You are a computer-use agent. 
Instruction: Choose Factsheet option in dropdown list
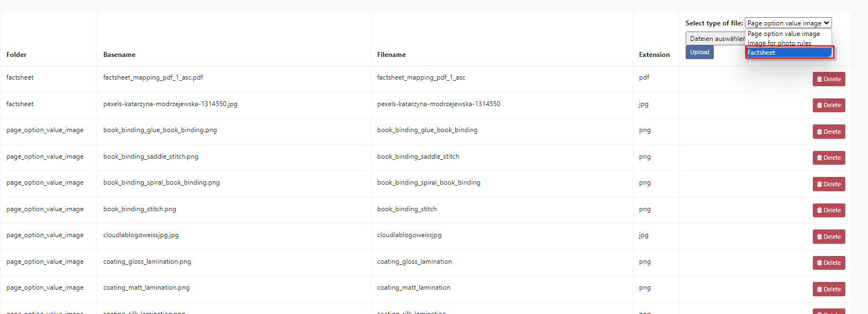789,53
